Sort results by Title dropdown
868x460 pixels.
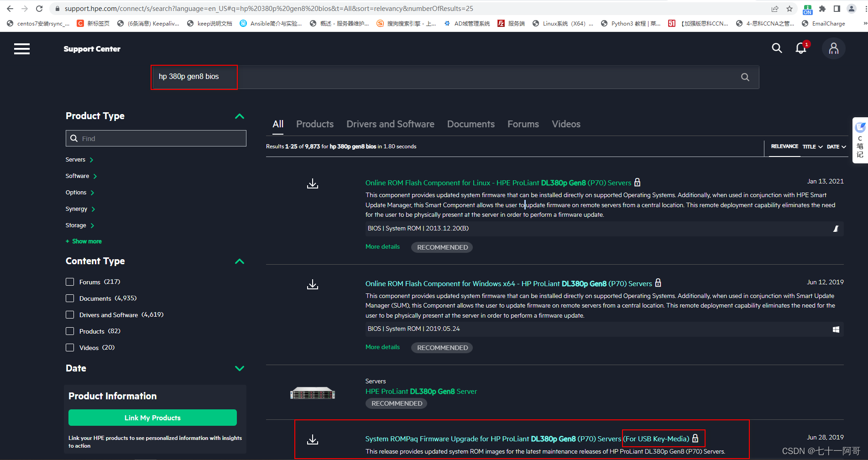813,146
